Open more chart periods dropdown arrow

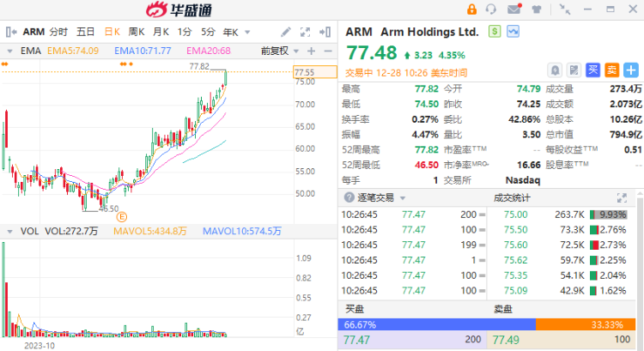(247, 32)
